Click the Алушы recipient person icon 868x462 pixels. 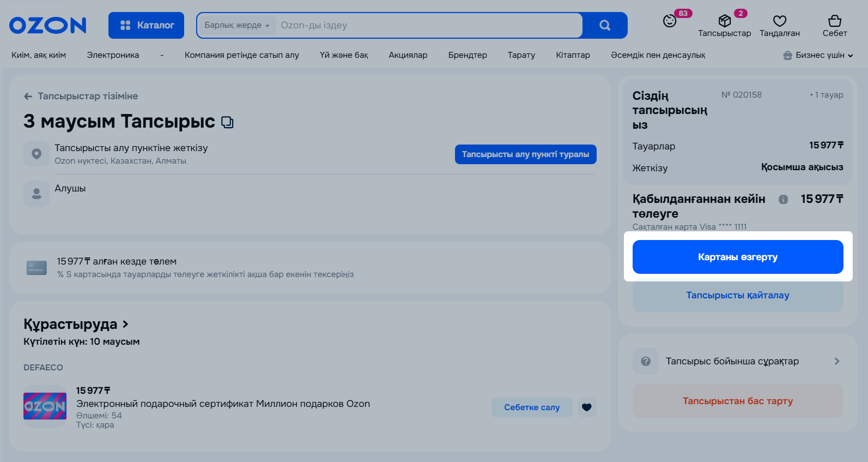point(37,194)
